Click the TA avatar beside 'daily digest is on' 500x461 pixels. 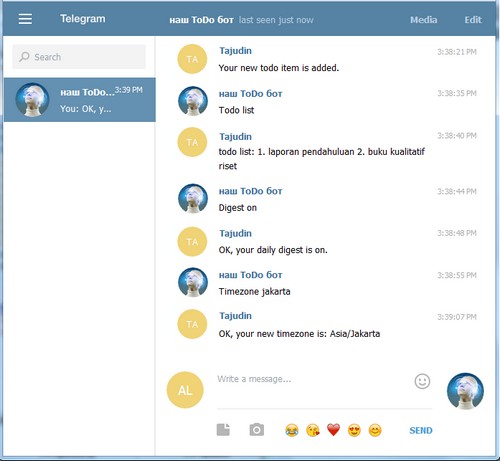coord(192,242)
